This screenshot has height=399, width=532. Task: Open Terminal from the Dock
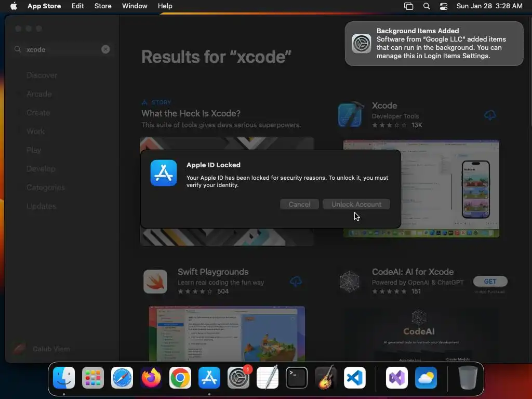[x=297, y=378]
